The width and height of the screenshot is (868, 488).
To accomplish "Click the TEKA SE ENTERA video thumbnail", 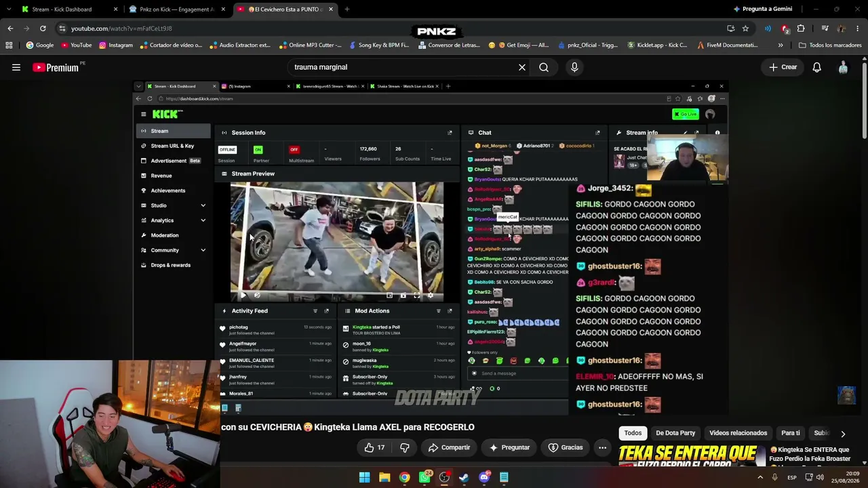I will (690, 455).
